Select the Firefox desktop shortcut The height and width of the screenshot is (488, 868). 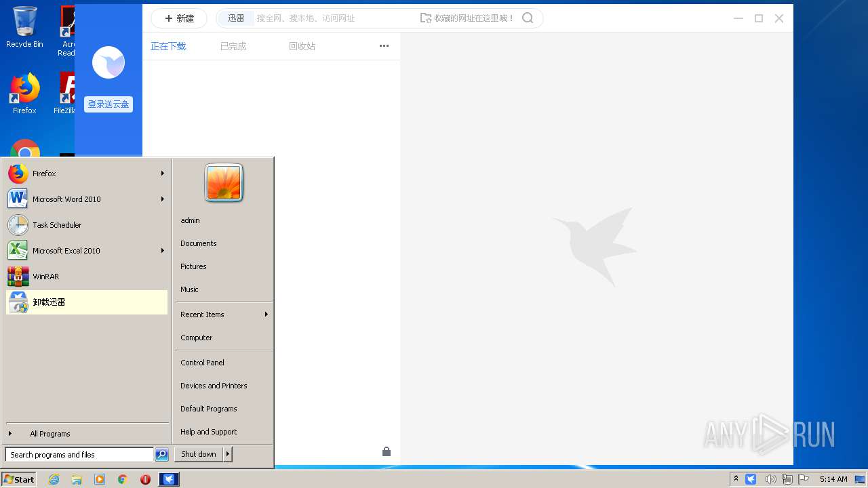[x=24, y=94]
